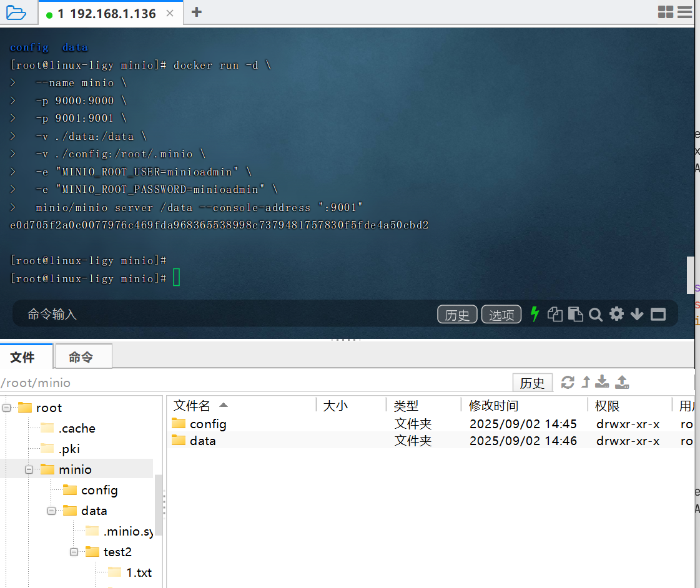
Task: Select .minio.sys folder in tree
Action: 120,531
